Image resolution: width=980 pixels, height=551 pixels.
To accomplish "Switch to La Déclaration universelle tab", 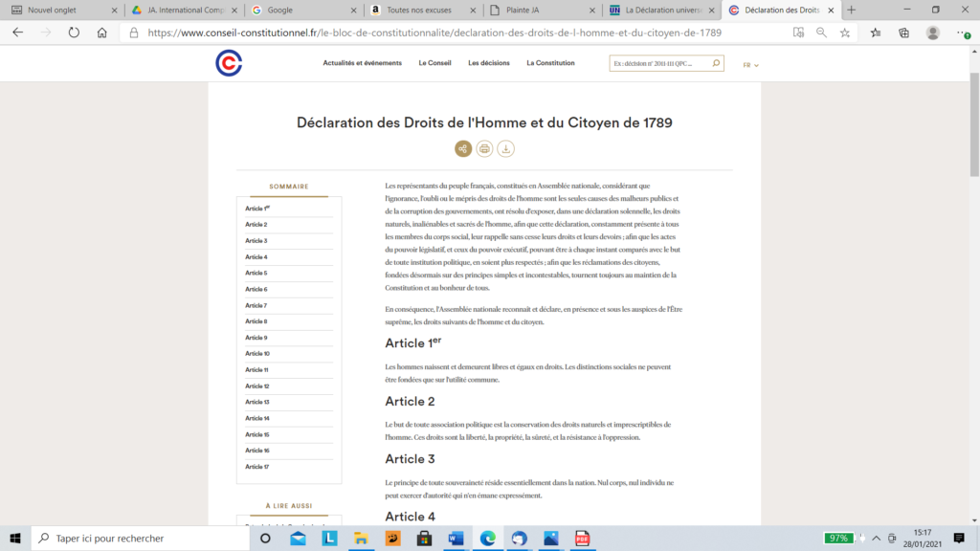I will pos(660,10).
